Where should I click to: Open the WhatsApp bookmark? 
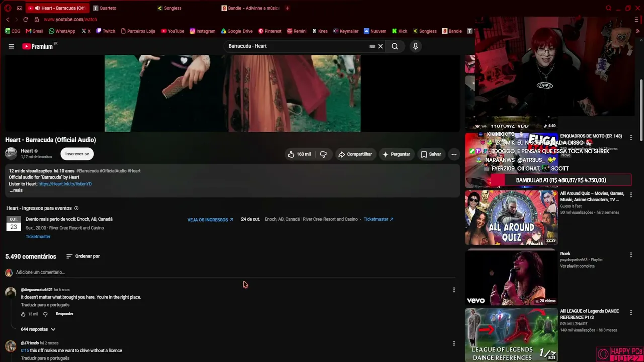(62, 31)
